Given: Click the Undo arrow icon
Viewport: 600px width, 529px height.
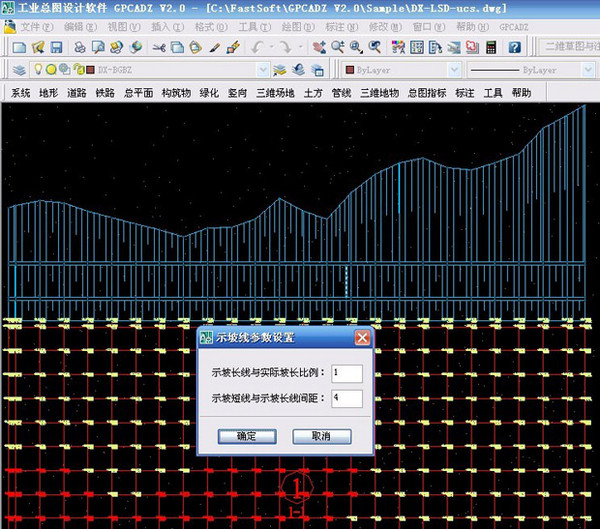Looking at the screenshot, I should 258,47.
